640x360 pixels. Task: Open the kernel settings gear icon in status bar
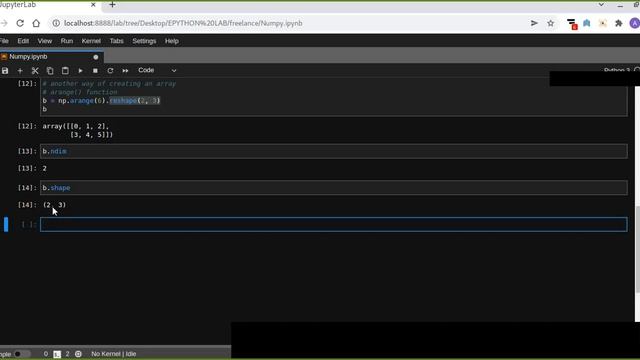(78, 354)
